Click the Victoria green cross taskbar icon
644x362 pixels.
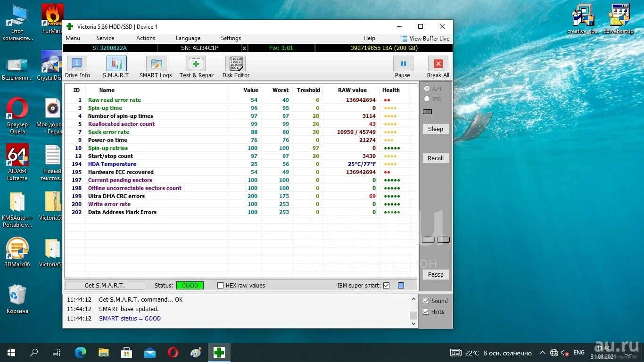pyautogui.click(x=219, y=352)
